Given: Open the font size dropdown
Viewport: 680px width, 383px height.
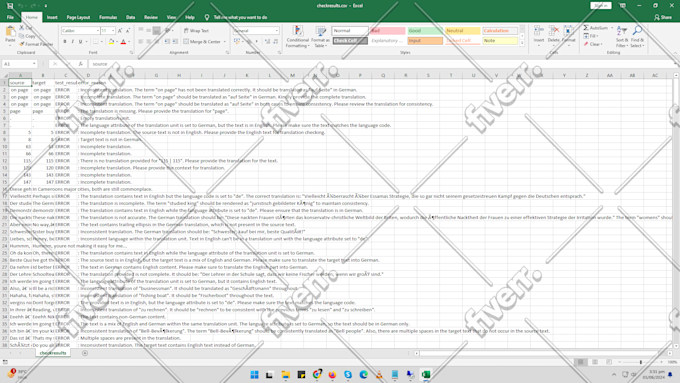Looking at the screenshot, I should pos(113,31).
